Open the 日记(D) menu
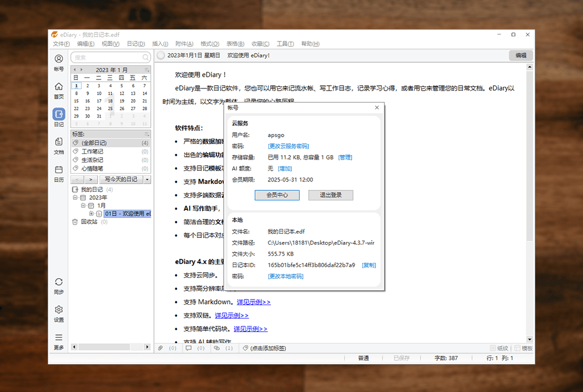 pyautogui.click(x=136, y=44)
